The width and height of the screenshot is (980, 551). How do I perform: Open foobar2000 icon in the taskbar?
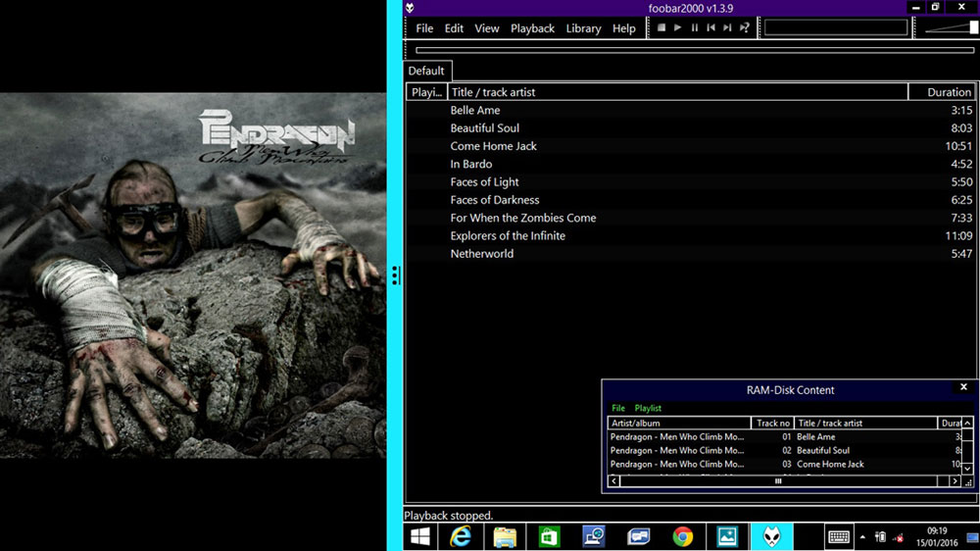771,536
